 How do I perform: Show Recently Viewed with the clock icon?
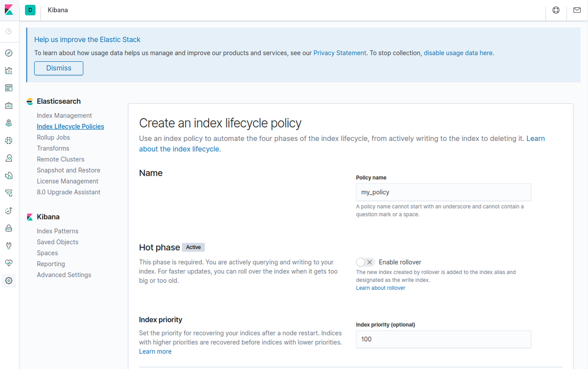pos(8,31)
